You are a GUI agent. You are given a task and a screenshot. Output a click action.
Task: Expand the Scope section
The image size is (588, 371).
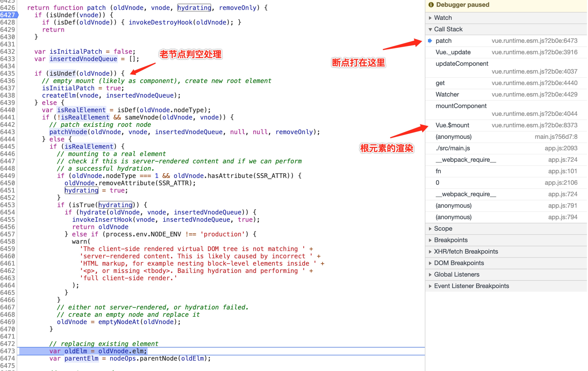(x=443, y=229)
